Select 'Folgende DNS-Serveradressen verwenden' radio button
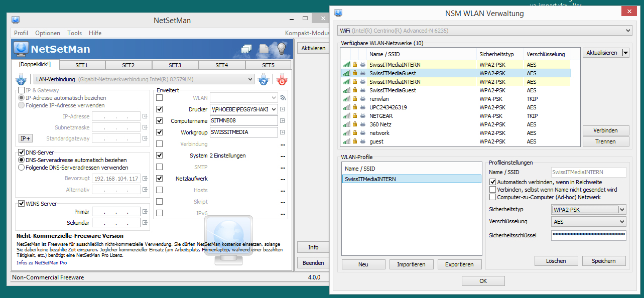The height and width of the screenshot is (298, 644). tap(22, 168)
